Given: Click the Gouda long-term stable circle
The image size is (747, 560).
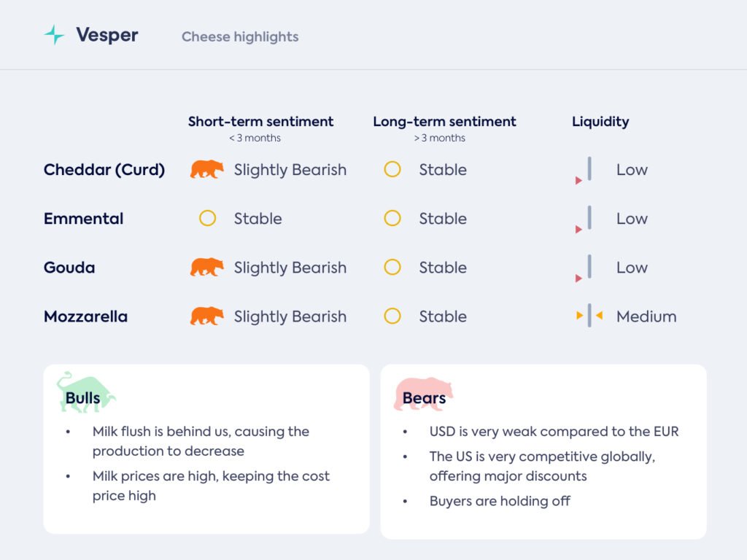Looking at the screenshot, I should (x=392, y=268).
